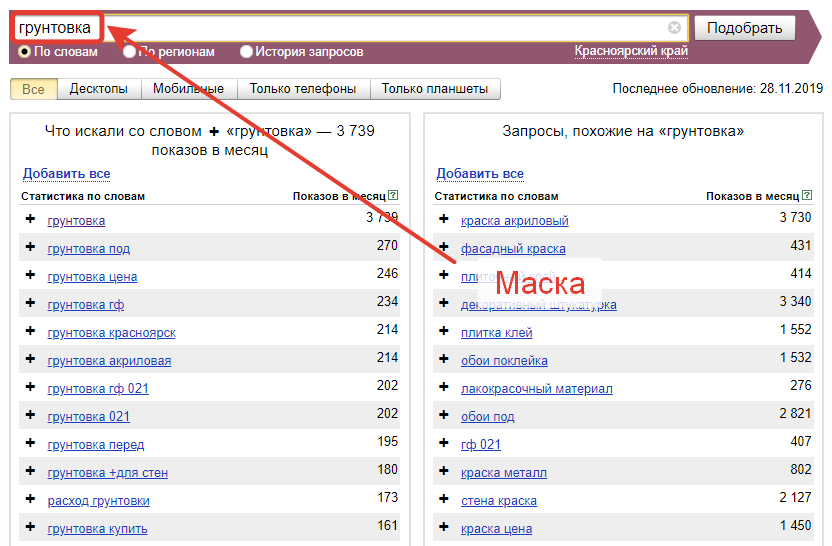Open the 'грунтовка под' query link

pos(89,248)
